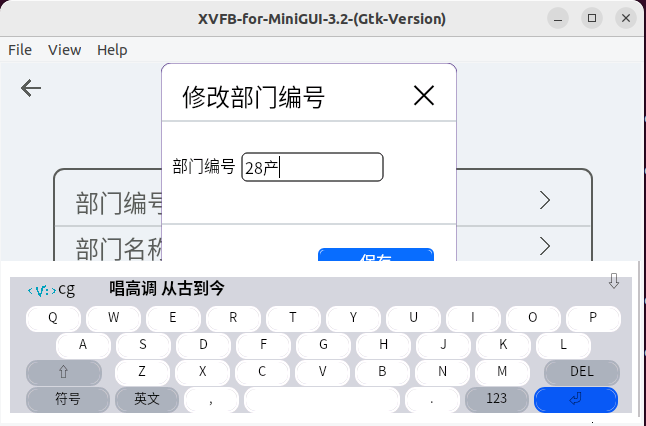Choose candidate 从古到今
This screenshot has height=426, width=646.
click(193, 288)
